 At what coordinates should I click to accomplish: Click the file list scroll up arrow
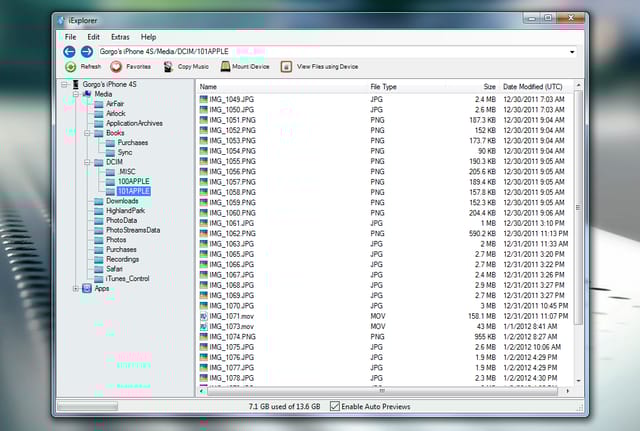[x=578, y=85]
